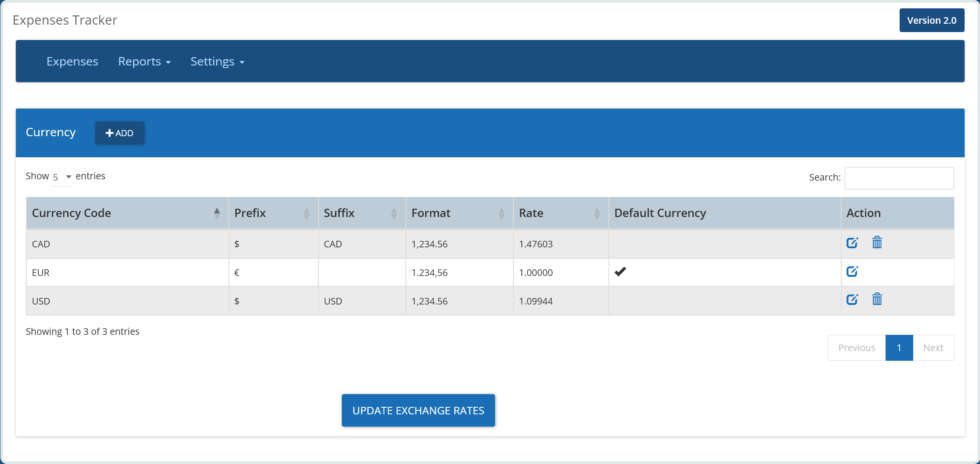Go to the Next page
Viewport: 980px width, 464px height.
click(933, 348)
